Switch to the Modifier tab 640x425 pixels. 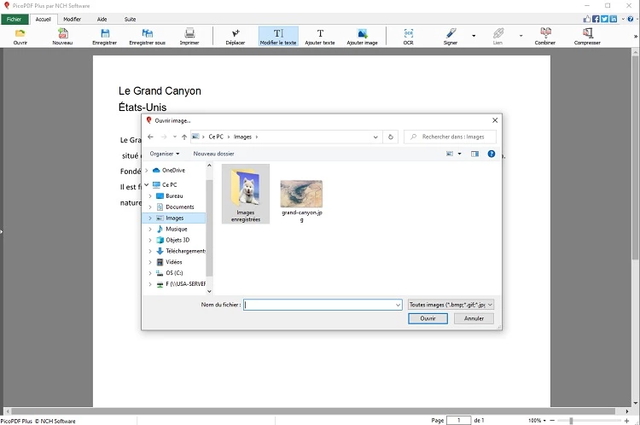[72, 19]
